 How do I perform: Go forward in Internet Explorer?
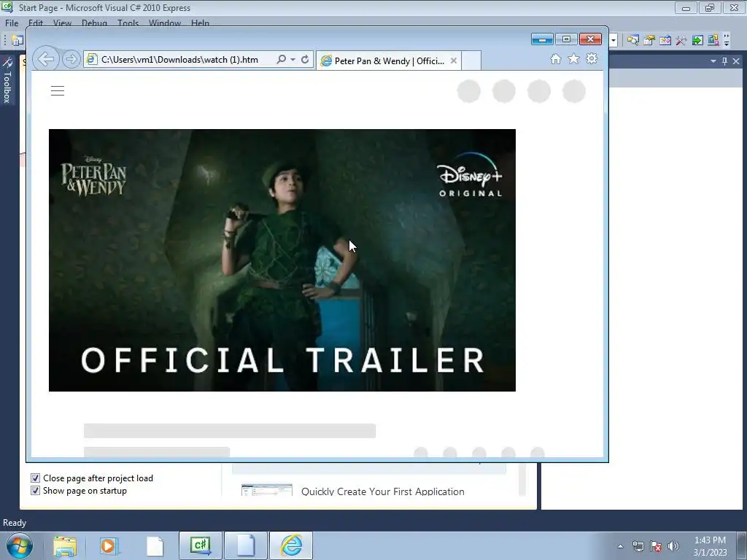(71, 60)
